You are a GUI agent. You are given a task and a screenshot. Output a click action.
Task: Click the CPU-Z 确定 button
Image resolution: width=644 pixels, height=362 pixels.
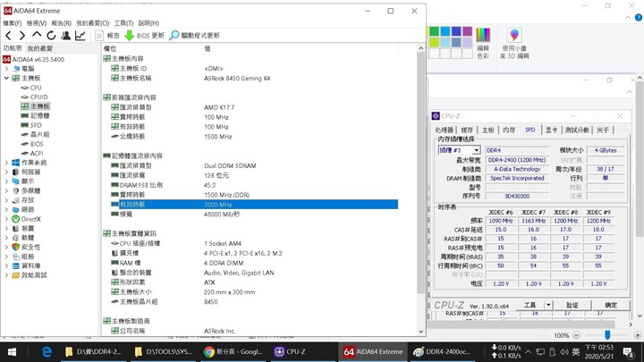click(x=611, y=305)
